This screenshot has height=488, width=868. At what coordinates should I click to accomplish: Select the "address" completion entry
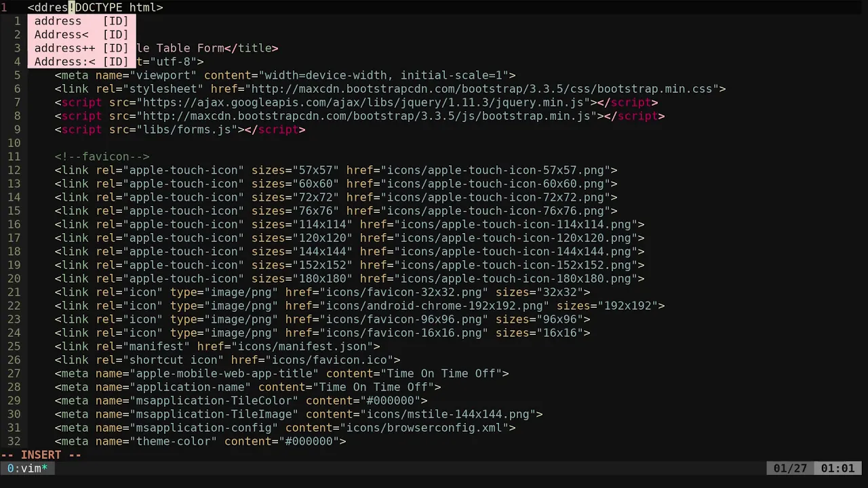click(x=81, y=21)
